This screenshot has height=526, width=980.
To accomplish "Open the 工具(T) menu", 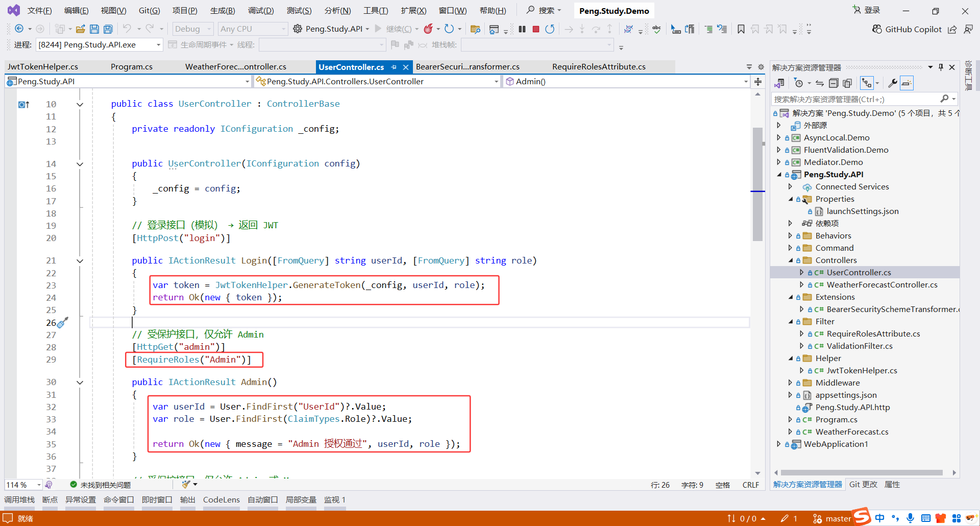I will [x=376, y=11].
